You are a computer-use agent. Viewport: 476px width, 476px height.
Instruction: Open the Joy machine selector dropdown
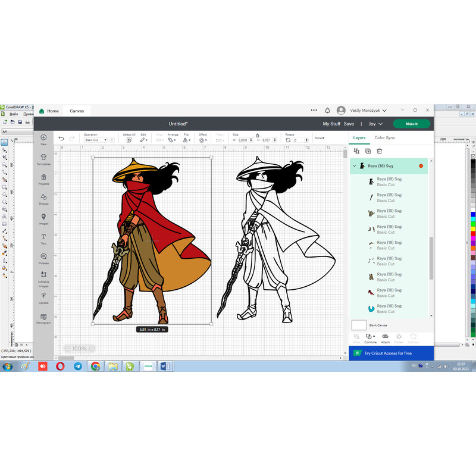coord(375,124)
